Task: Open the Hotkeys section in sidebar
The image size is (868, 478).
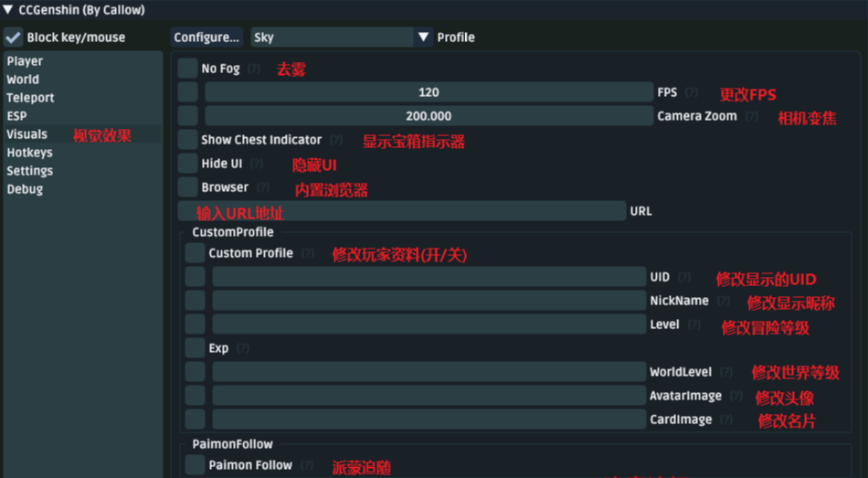Action: (x=29, y=153)
